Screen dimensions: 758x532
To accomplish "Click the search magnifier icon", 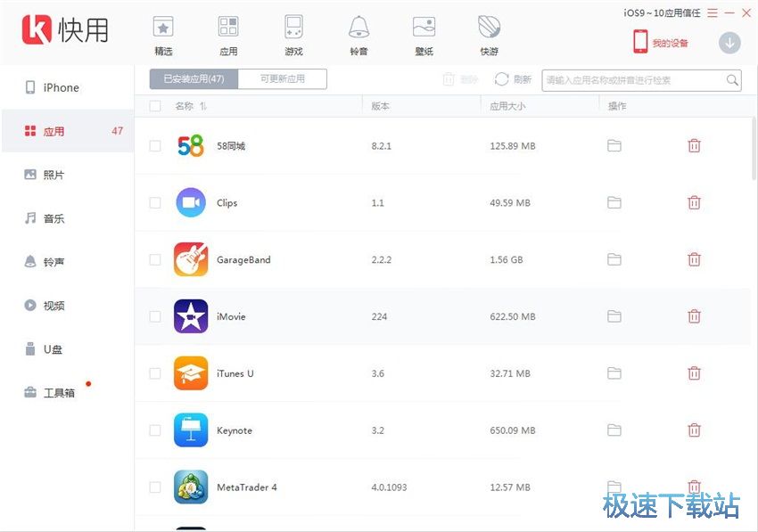I will 732,79.
